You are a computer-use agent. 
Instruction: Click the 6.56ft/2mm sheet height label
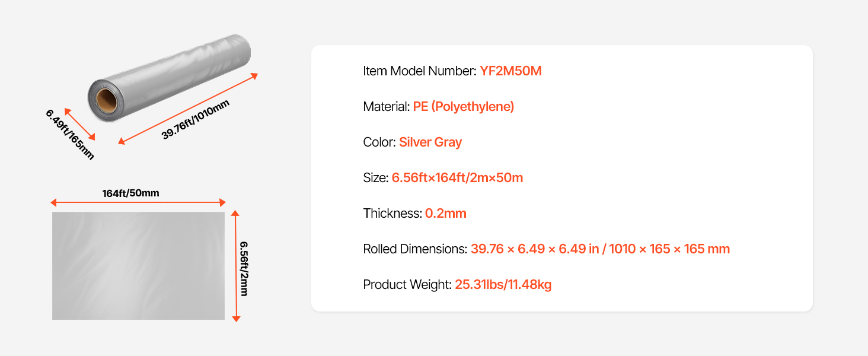244,268
